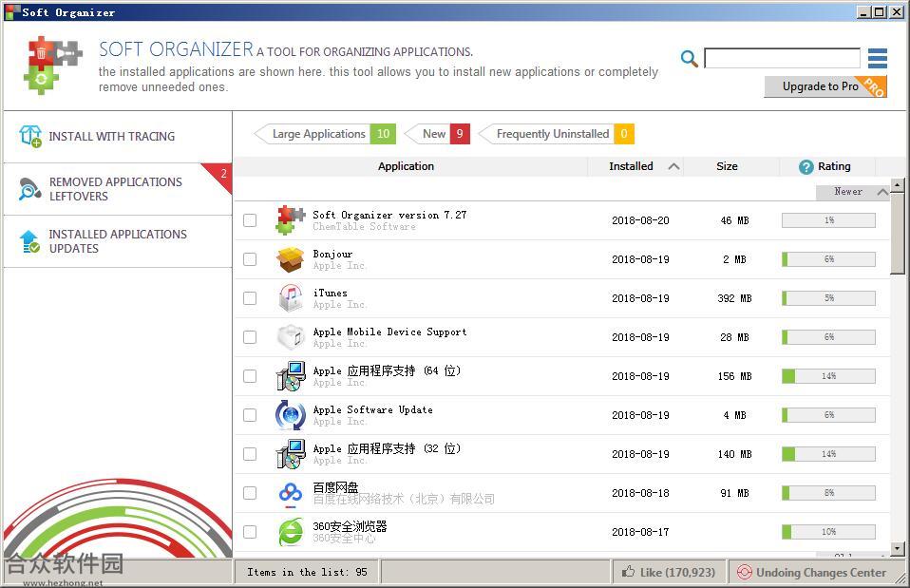Tick the Soft Organizer version 7.27 checkbox

(250, 220)
